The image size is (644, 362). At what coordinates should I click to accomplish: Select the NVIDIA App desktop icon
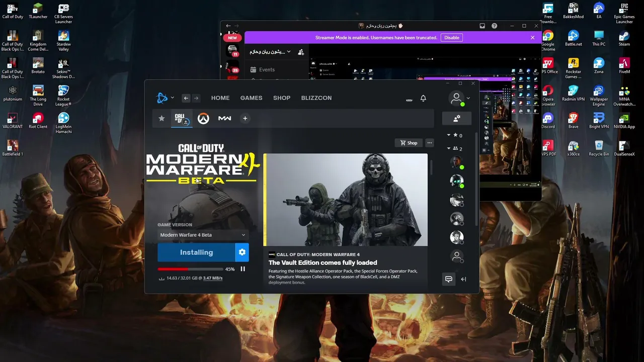coord(624,121)
